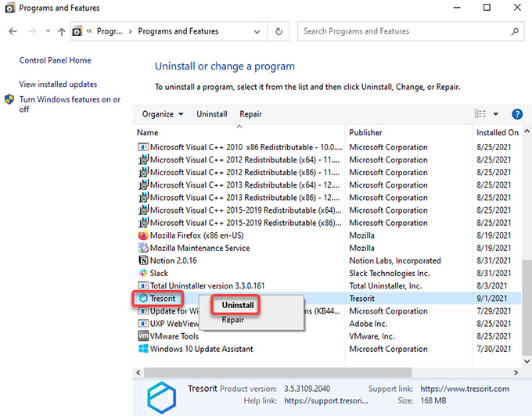Click Programs and Features breadcrumb segment
Viewport: 532px width, 416px height.
[178, 31]
